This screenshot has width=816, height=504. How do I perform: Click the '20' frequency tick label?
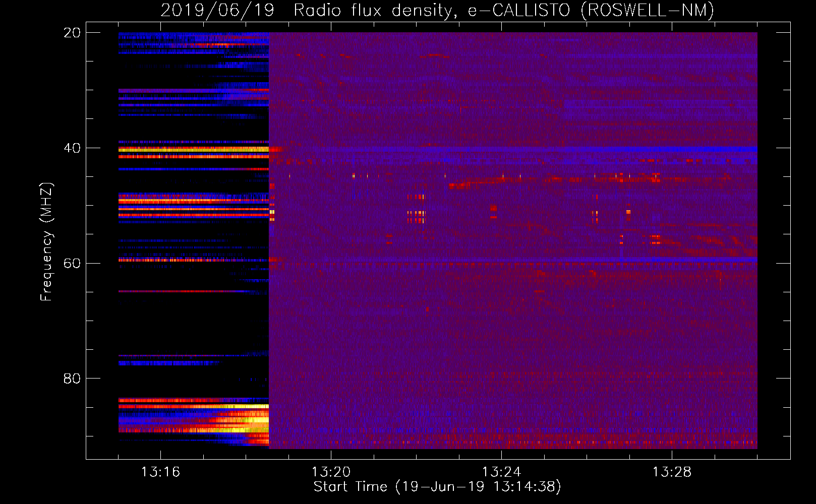click(x=72, y=33)
